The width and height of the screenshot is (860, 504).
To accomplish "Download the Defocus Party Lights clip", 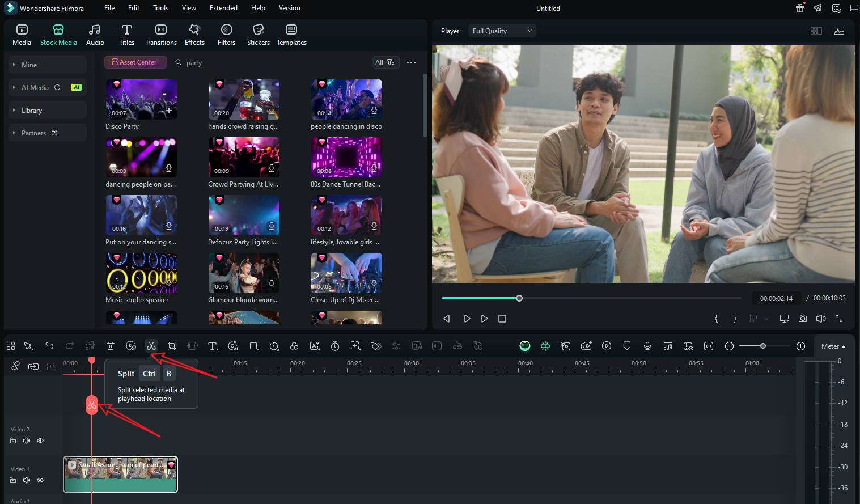I will point(272,226).
